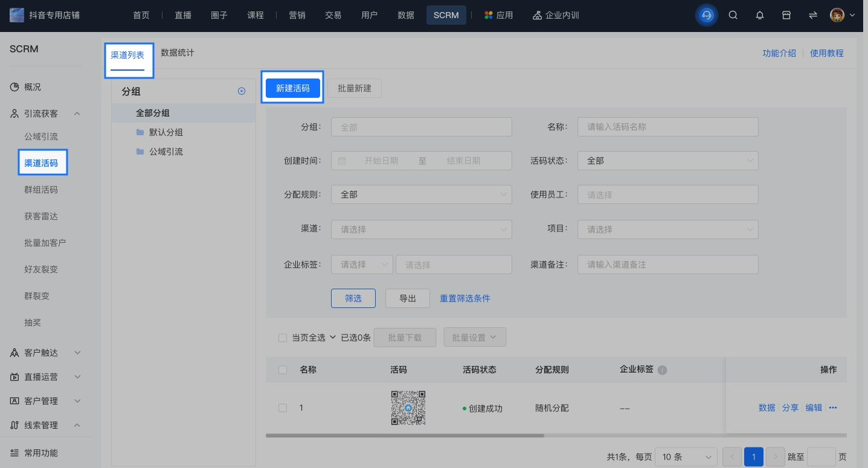The height and width of the screenshot is (468, 868).
Task: Focus the 名称 活码名称 input field
Action: (667, 127)
